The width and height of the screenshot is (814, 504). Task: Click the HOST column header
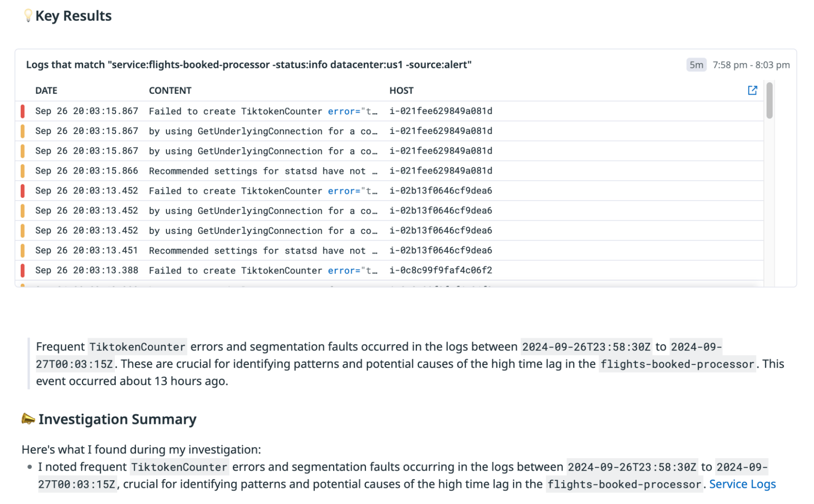tap(401, 90)
